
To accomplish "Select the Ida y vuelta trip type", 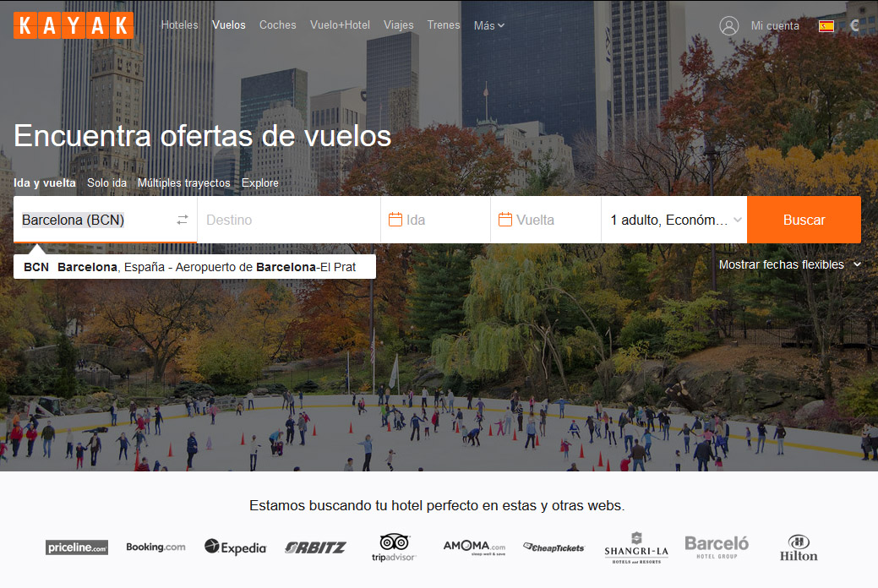I will point(45,182).
